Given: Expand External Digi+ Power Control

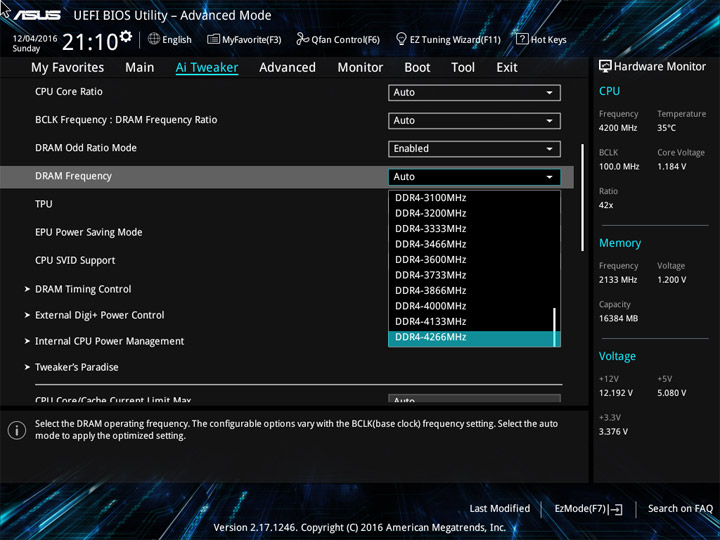Looking at the screenshot, I should click(99, 315).
